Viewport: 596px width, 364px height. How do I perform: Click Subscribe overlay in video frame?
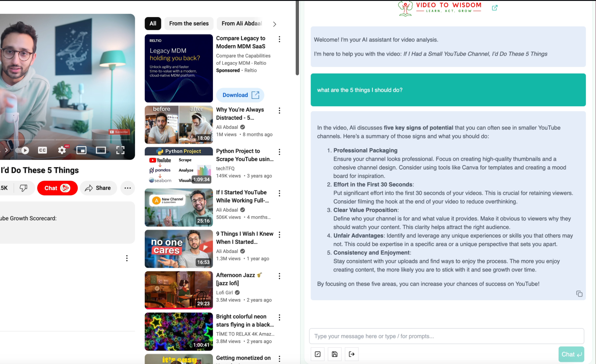pyautogui.click(x=119, y=132)
